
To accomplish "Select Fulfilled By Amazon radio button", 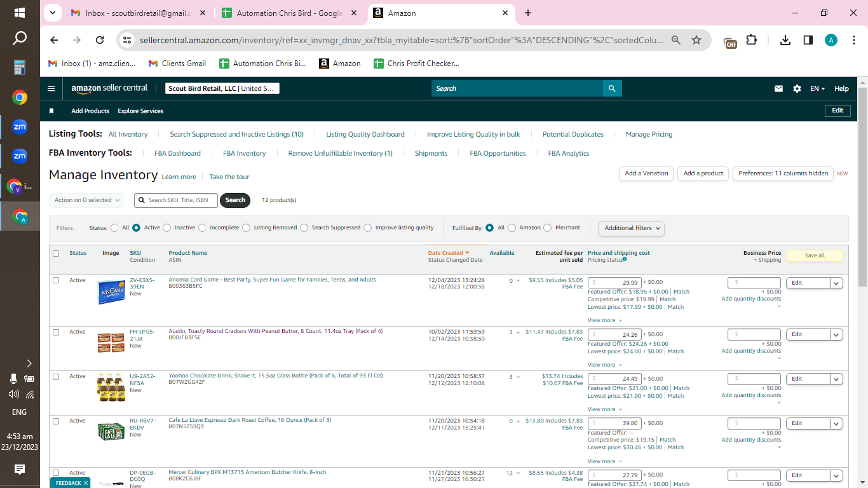I will 512,227.
